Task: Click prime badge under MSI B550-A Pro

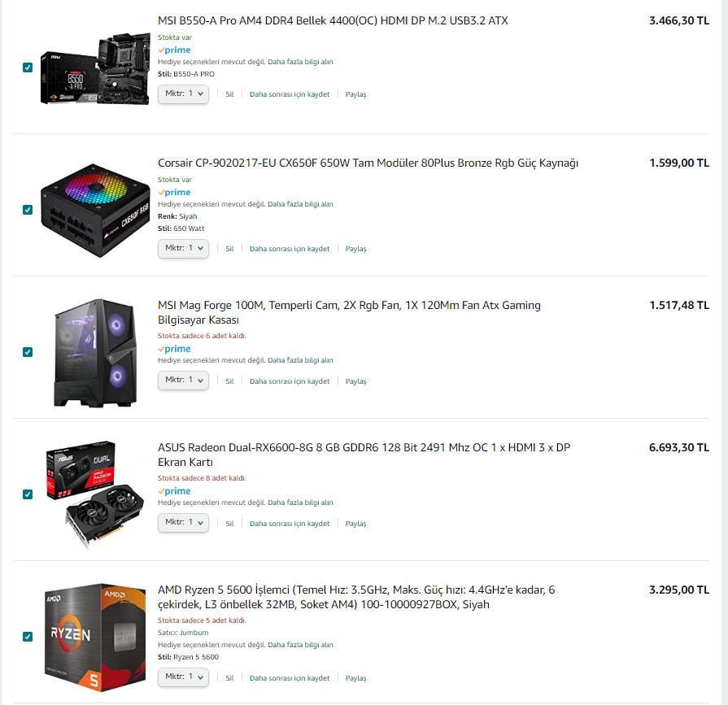Action: pyautogui.click(x=174, y=50)
